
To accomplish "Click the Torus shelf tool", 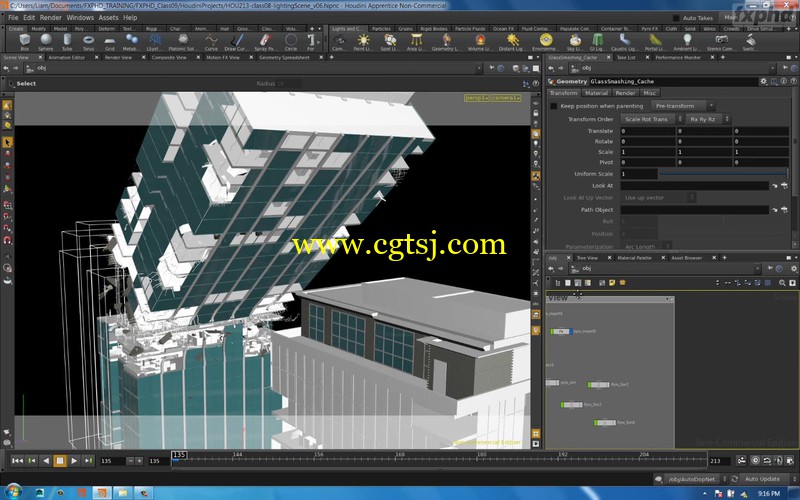I will pos(88,42).
